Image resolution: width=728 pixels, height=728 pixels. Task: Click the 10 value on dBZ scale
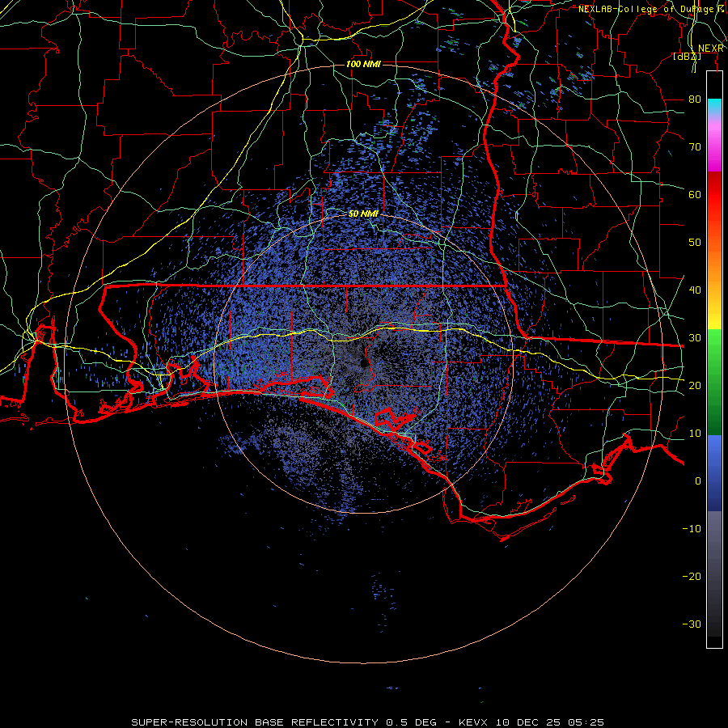(x=695, y=434)
